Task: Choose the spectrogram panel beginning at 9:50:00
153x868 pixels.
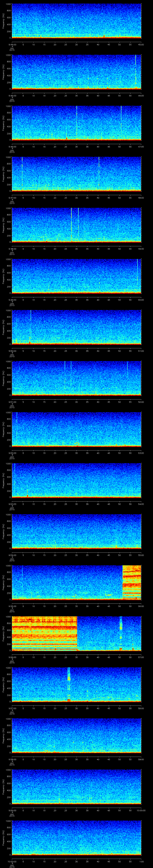Action: [76, 327]
